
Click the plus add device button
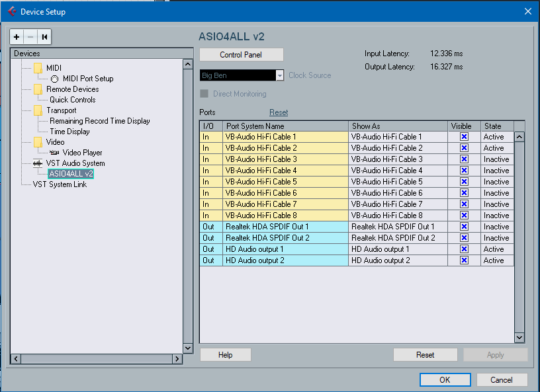(x=17, y=37)
